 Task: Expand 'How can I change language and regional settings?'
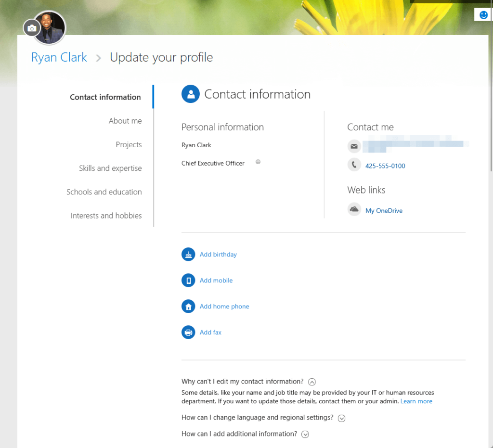[x=341, y=418]
